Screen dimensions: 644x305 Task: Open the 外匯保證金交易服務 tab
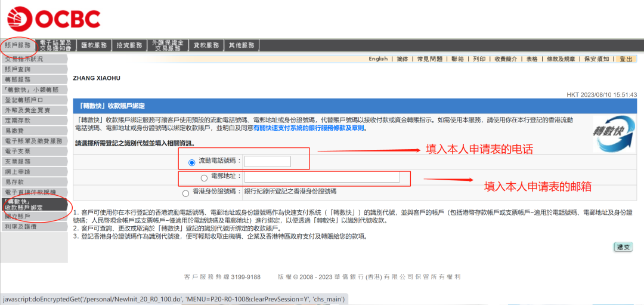click(x=167, y=45)
